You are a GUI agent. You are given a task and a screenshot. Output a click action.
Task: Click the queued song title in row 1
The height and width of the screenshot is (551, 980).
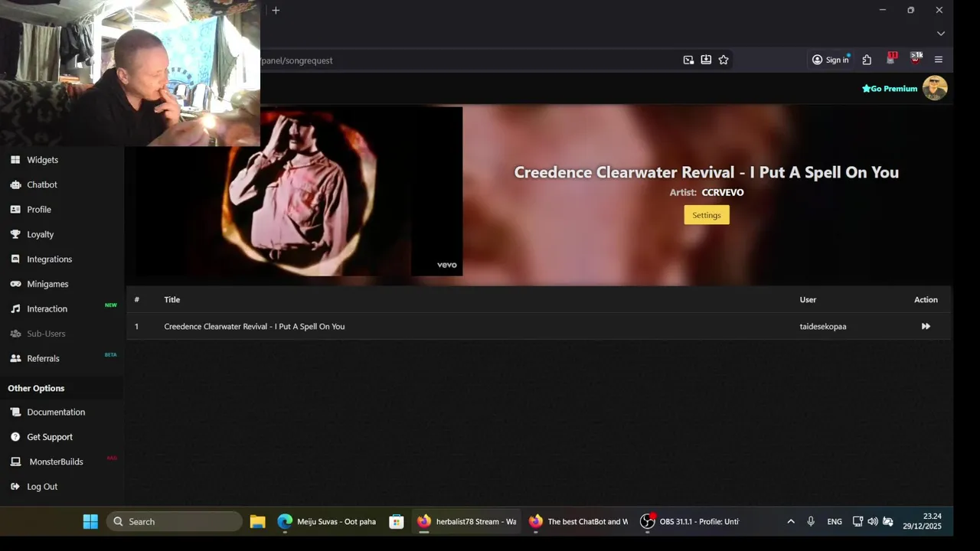pyautogui.click(x=254, y=327)
